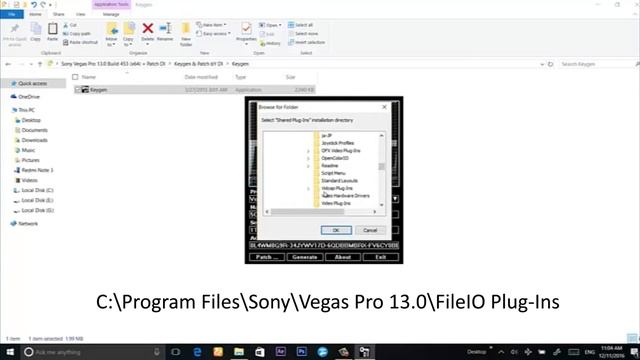Switch to View ribbon tab
Image resolution: width=640 pixels, height=360 pixels.
[80, 14]
